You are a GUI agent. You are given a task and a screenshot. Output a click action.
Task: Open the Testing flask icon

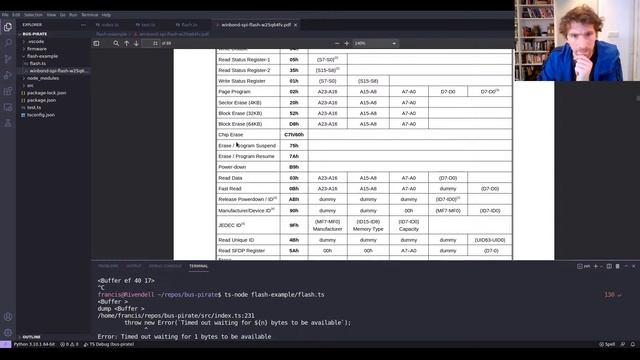[x=8, y=123]
